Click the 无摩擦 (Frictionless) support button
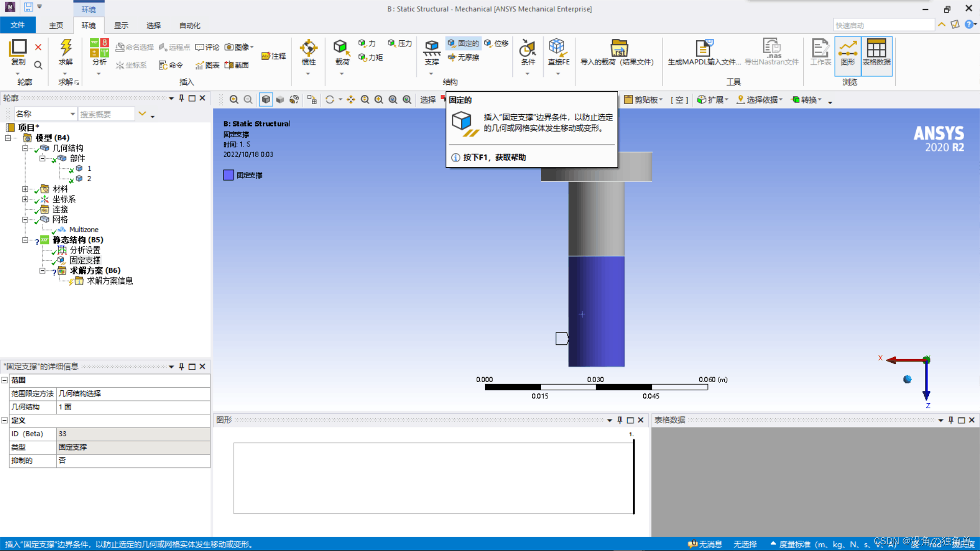Image resolution: width=980 pixels, height=551 pixels. pyautogui.click(x=463, y=57)
